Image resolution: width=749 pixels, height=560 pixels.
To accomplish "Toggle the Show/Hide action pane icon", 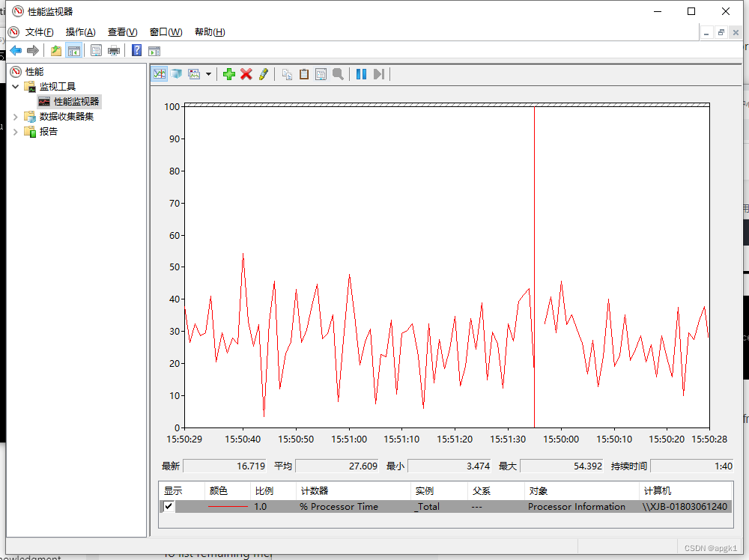I will pyautogui.click(x=154, y=51).
